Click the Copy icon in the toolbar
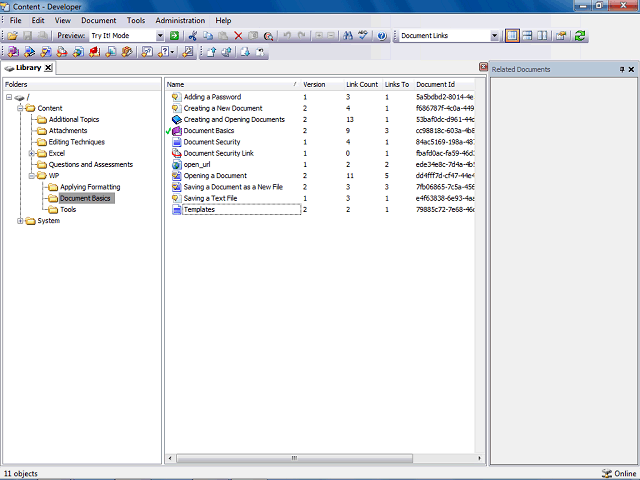Image resolution: width=640 pixels, height=480 pixels. [x=208, y=36]
